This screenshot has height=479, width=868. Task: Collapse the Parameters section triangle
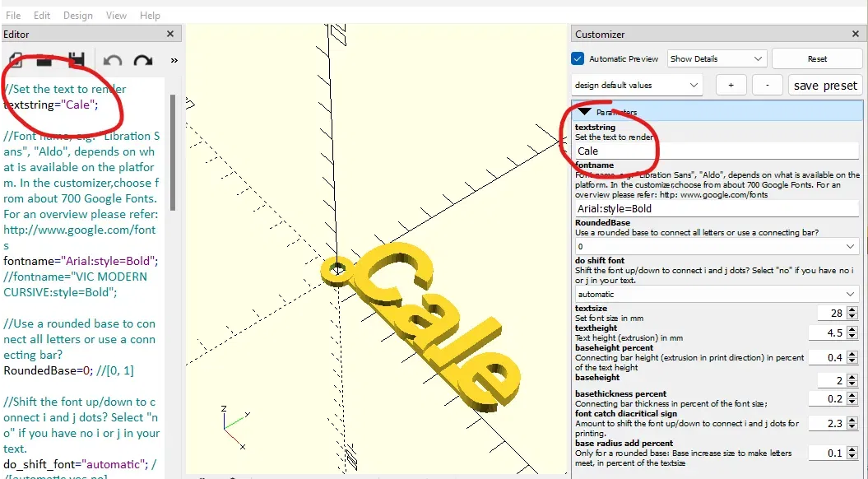585,112
